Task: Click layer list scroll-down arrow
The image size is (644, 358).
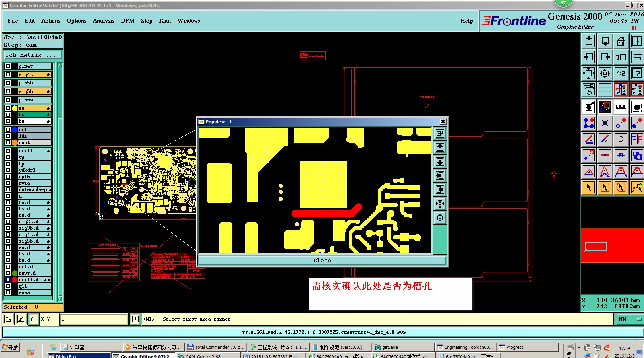Action: point(60,298)
